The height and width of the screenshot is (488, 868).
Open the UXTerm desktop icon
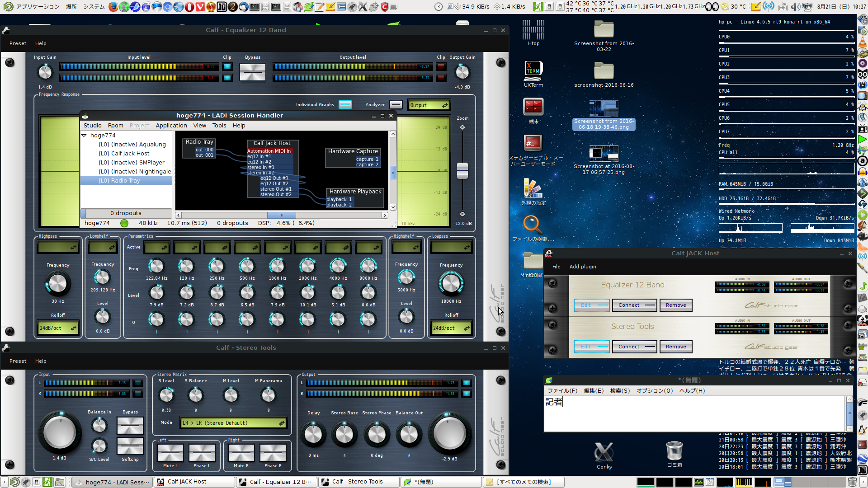pos(533,74)
